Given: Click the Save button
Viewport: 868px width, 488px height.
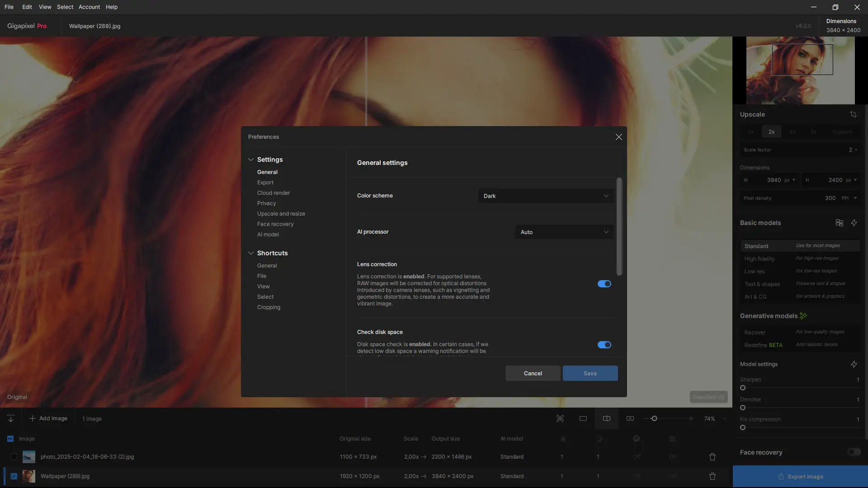Looking at the screenshot, I should coord(590,373).
